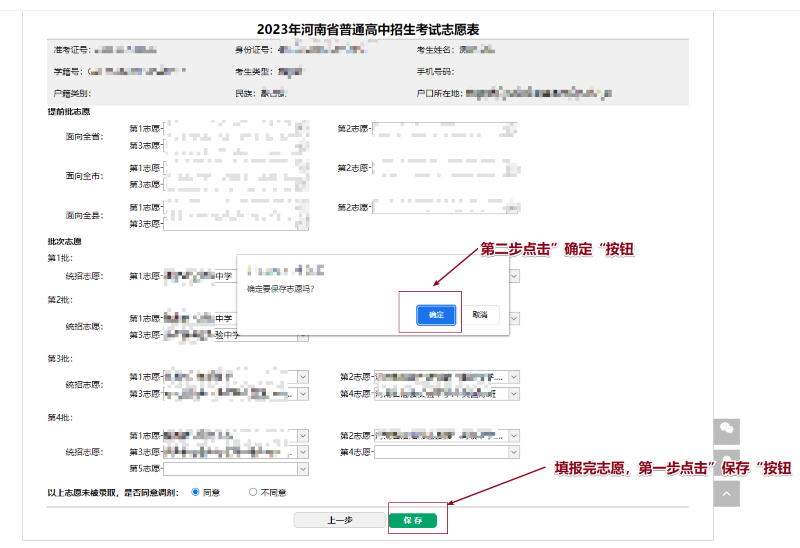The height and width of the screenshot is (548, 800).
Task: Open 面向全县 第2志愿 dropdown
Action: (446, 207)
